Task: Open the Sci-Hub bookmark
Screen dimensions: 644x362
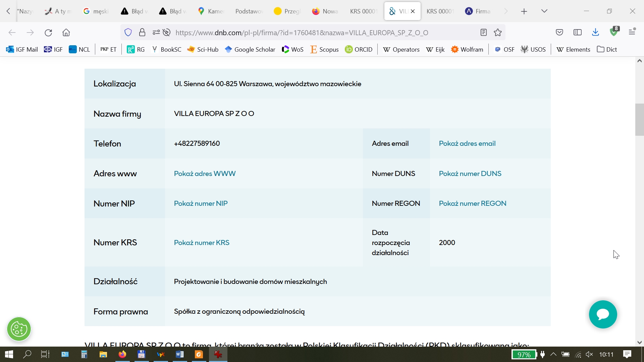Action: [x=203, y=49]
